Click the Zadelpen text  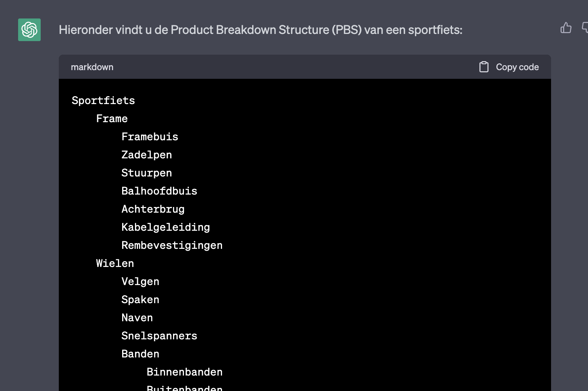pos(146,155)
